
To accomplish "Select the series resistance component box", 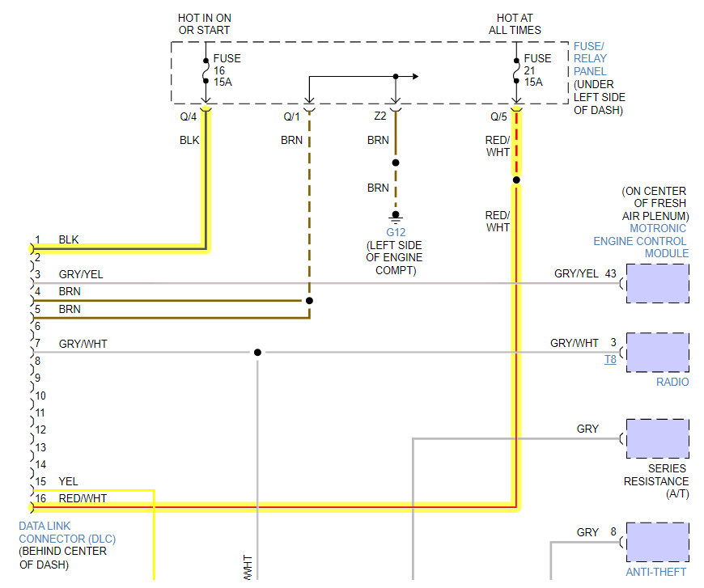I will click(658, 438).
